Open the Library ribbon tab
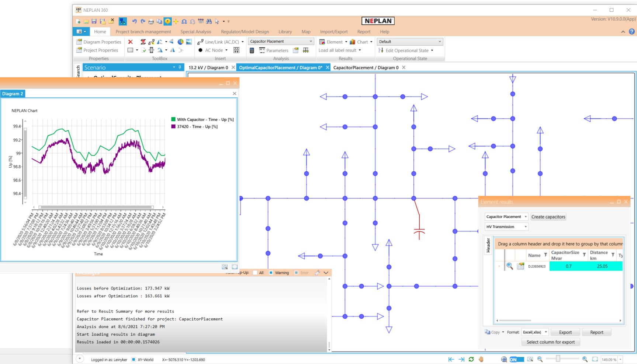Viewport: 637px width, 364px height. coord(285,32)
